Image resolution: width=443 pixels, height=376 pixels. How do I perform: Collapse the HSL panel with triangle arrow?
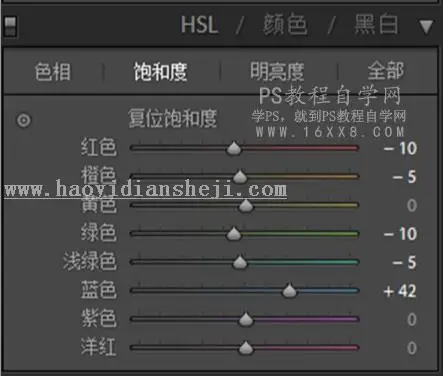click(x=426, y=27)
